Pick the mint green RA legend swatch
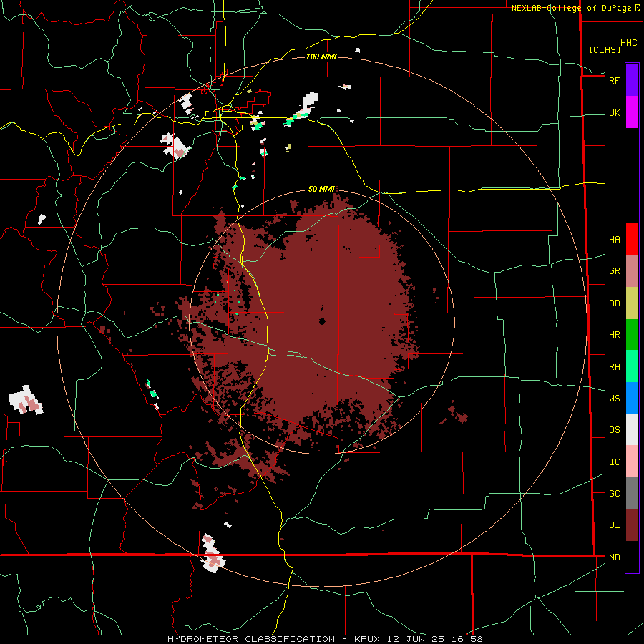This screenshot has width=644, height=644. (632, 366)
